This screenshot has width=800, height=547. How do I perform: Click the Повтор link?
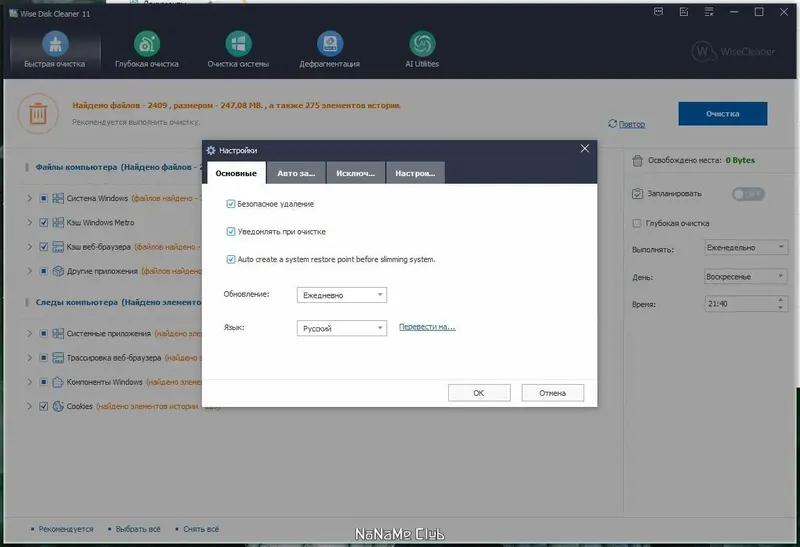(x=632, y=124)
